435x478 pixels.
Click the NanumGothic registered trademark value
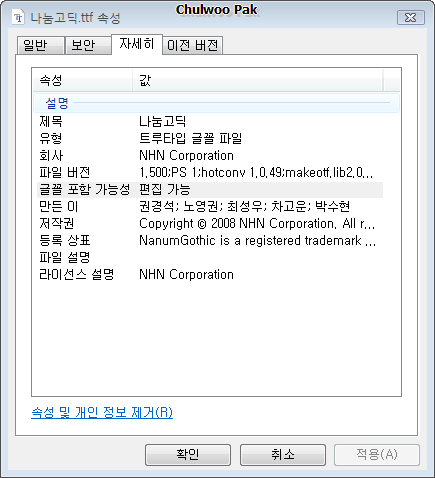click(257, 240)
